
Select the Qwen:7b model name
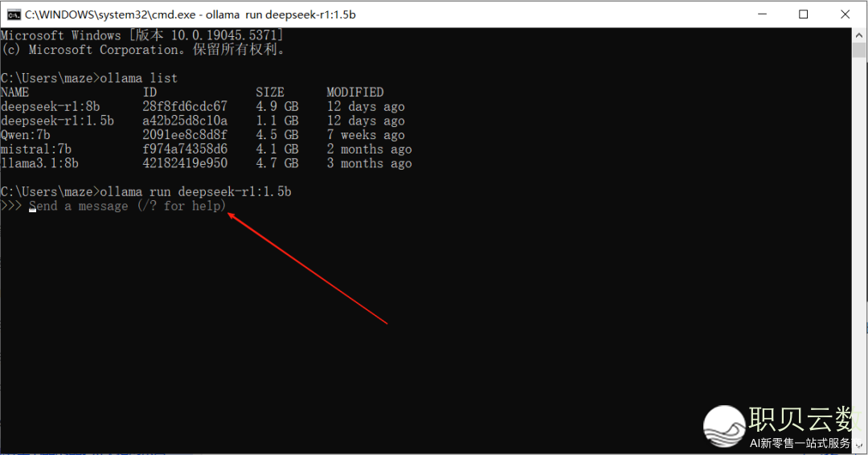click(26, 135)
